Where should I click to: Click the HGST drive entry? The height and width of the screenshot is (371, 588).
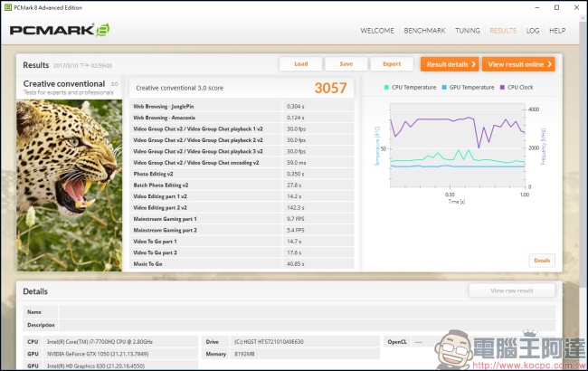pyautogui.click(x=269, y=342)
